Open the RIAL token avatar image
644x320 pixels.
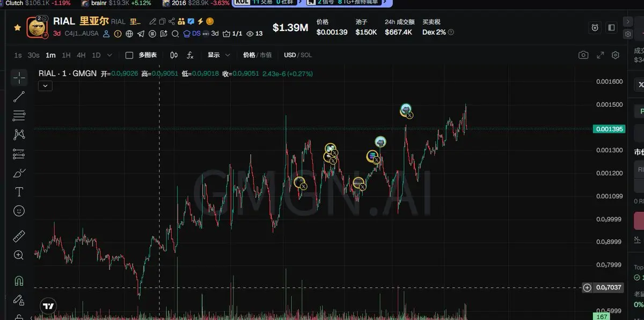[x=38, y=27]
